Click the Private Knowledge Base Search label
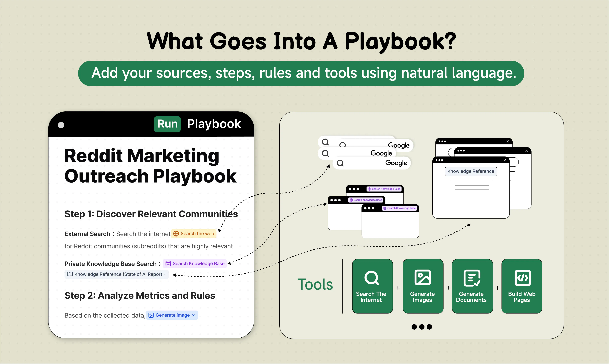Viewport: 609px width, 364px height. coord(111,264)
